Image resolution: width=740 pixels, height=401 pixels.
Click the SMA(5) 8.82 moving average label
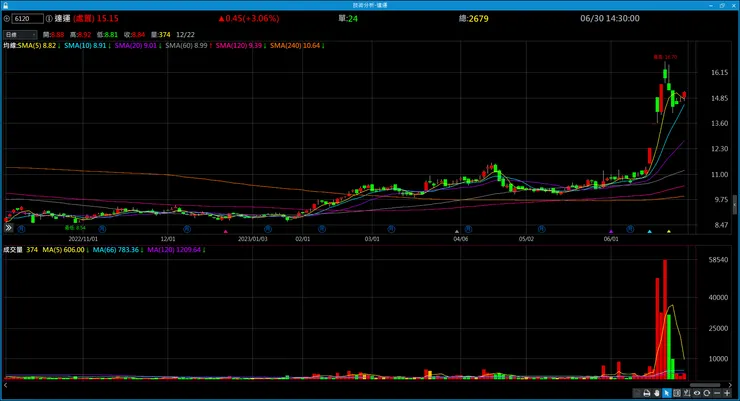pos(38,46)
